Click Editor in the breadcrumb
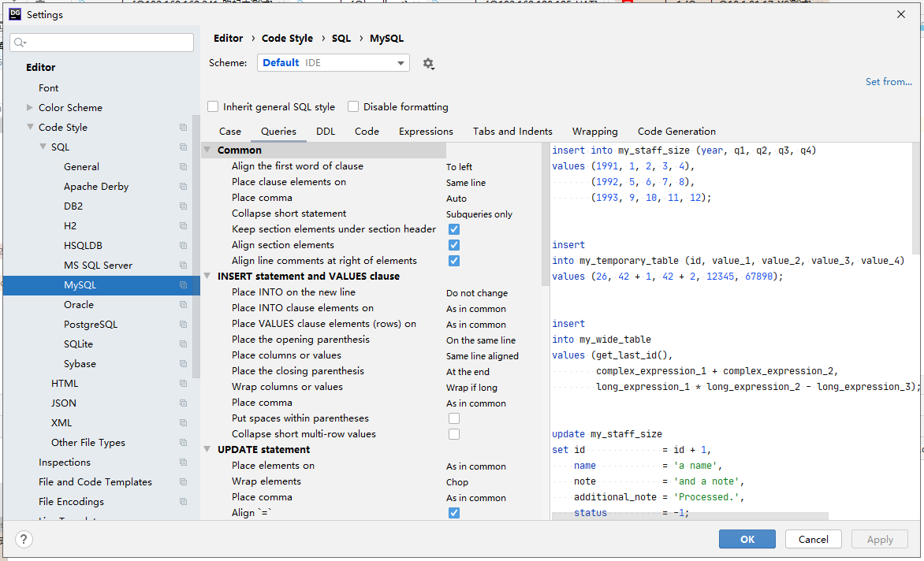The width and height of the screenshot is (924, 561). tap(228, 39)
